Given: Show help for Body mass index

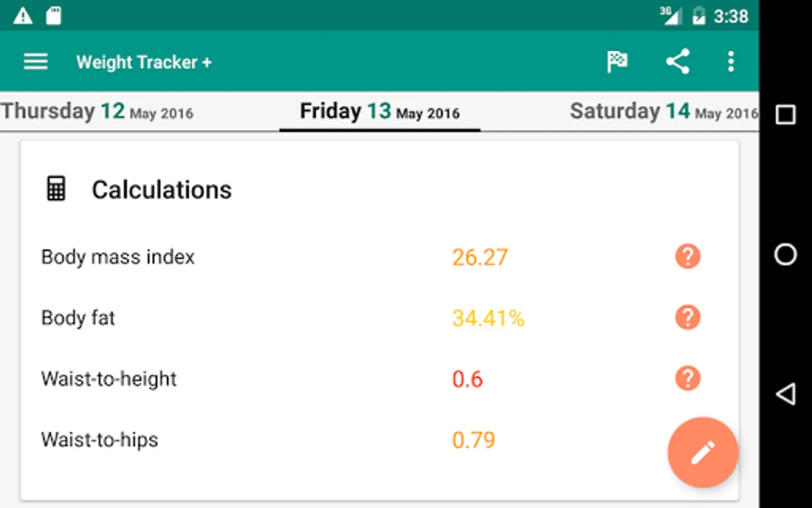Looking at the screenshot, I should (687, 257).
